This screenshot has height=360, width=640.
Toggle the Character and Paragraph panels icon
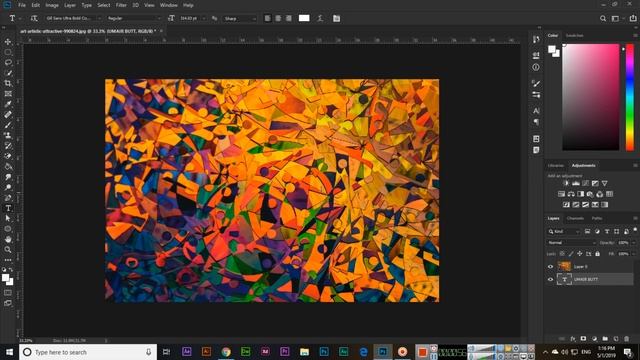(336, 18)
